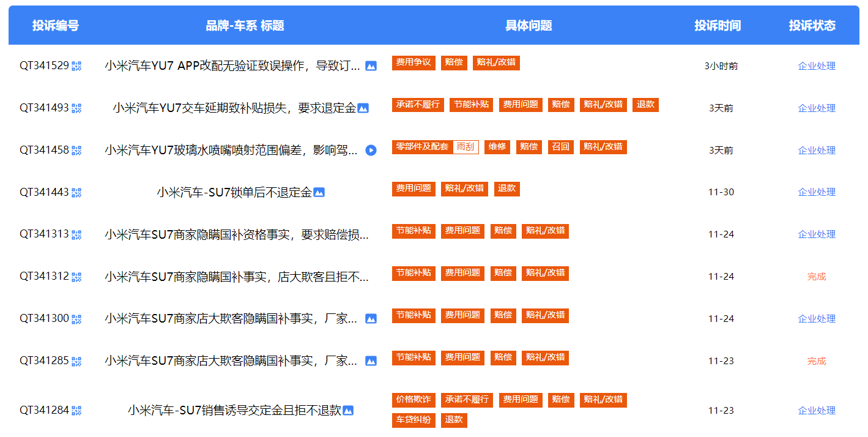Open complaint 小米汽车YU7交车延期致补贴损失
Screen dimensions: 868x437
[x=234, y=108]
